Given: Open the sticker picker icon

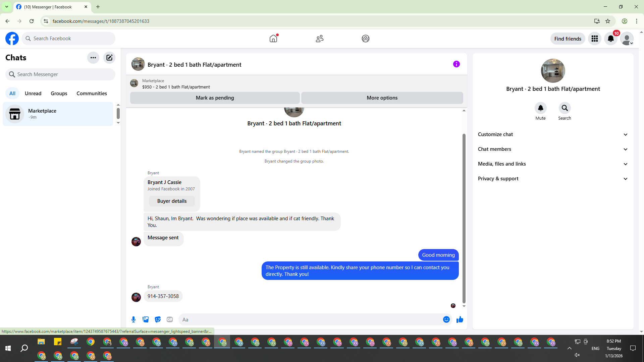Looking at the screenshot, I should [158, 319].
